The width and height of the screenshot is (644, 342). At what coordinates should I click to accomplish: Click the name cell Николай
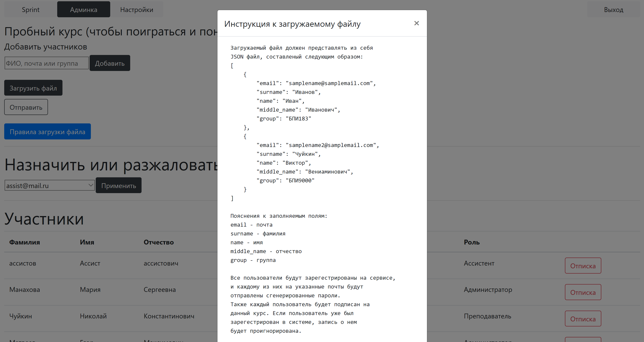point(93,316)
